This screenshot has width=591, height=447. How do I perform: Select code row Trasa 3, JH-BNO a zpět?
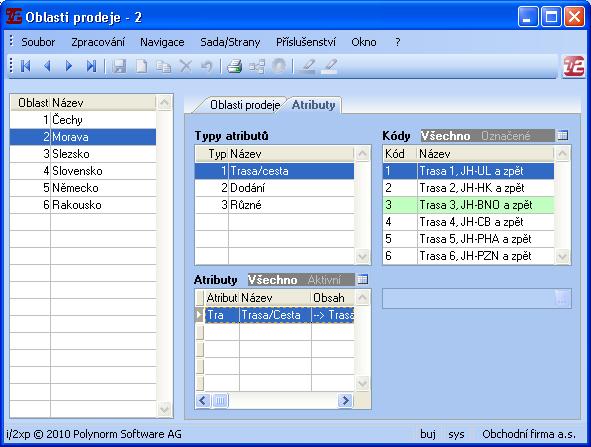pos(468,205)
